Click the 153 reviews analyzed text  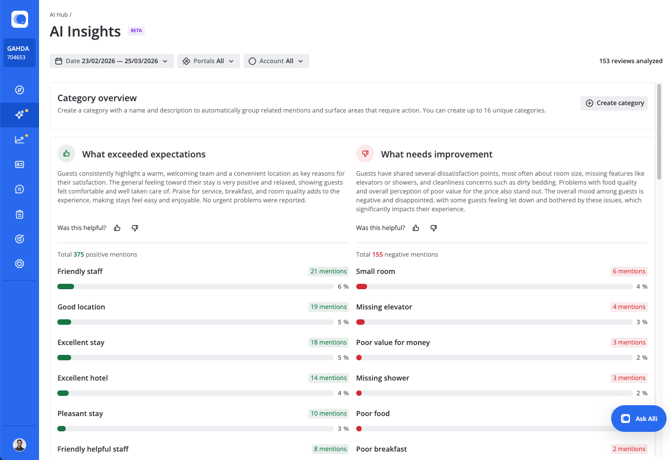(x=631, y=61)
